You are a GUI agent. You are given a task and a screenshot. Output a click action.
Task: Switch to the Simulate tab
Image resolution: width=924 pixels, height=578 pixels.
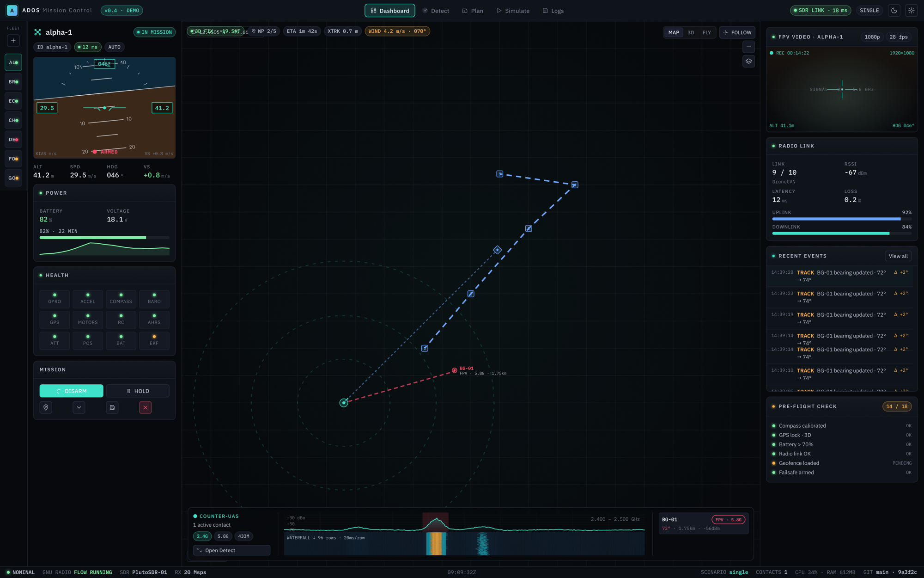click(513, 11)
